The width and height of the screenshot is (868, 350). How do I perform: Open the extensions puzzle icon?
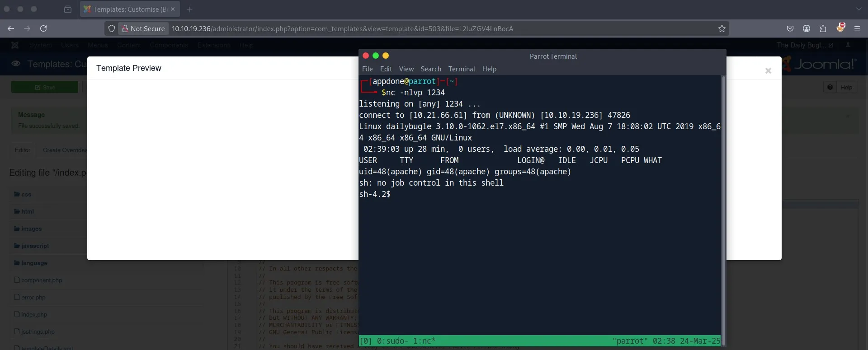point(823,28)
